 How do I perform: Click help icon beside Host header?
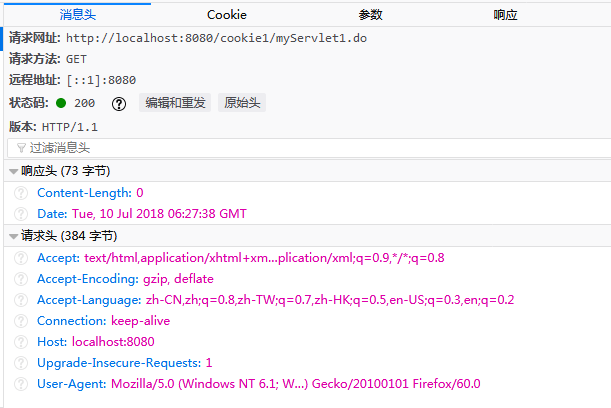pos(20,342)
